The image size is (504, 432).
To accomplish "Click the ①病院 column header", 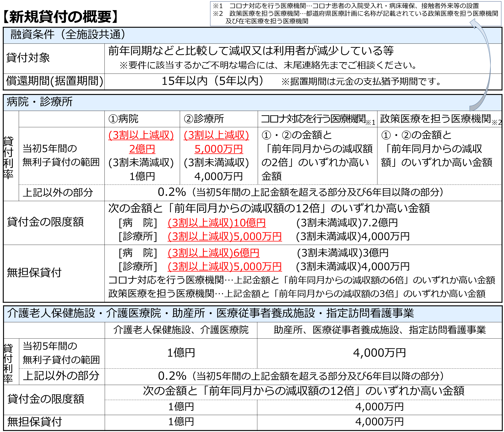I will pyautogui.click(x=123, y=119).
